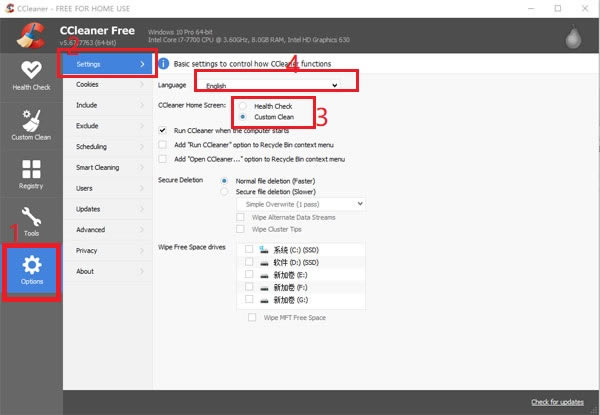This screenshot has width=600, height=415.
Task: Switch to the Cookies section
Action: (x=112, y=85)
